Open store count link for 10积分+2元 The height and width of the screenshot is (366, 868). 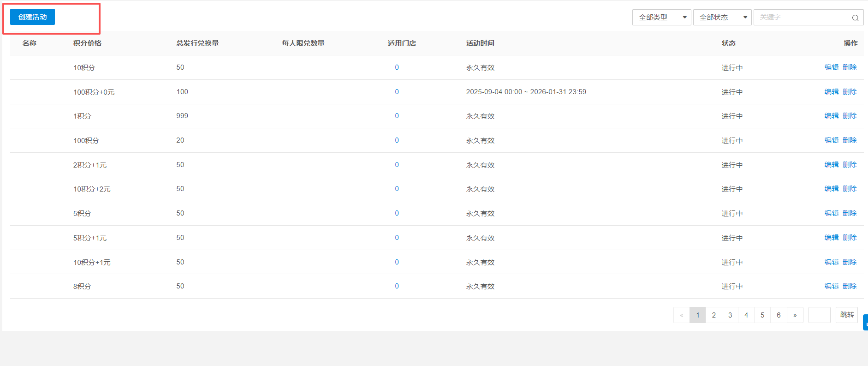[397, 189]
